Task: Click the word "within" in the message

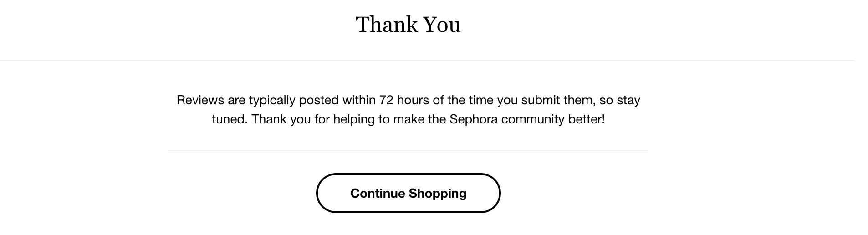Action: (x=359, y=100)
